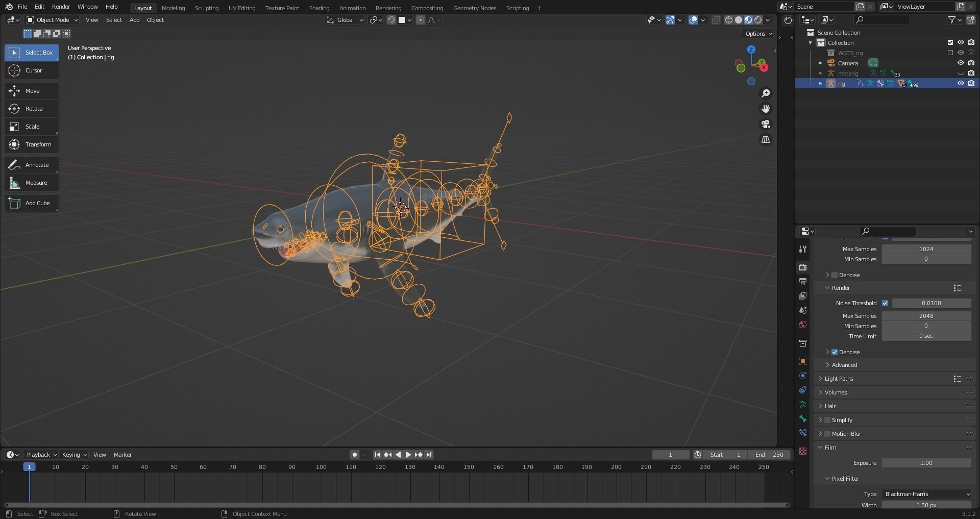Toggle X-ray display in viewport header
The width and height of the screenshot is (980, 519).
coord(716,20)
